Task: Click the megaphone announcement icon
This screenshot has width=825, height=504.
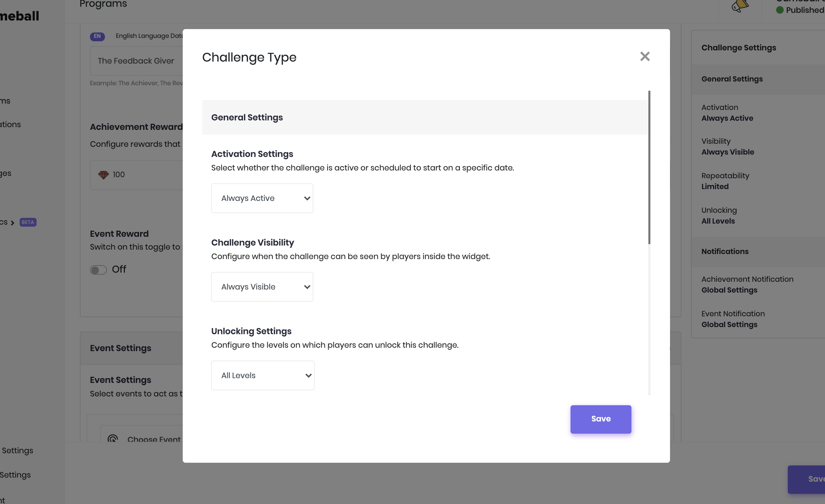Action: (740, 6)
